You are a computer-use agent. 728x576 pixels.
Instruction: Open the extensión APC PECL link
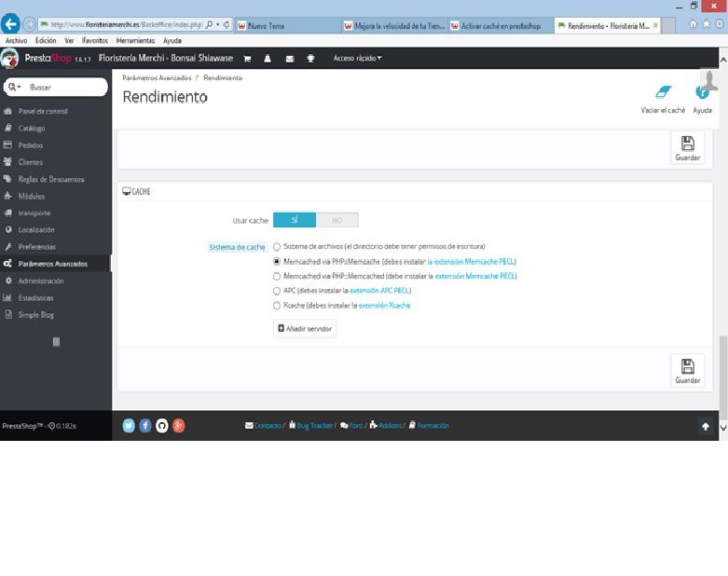point(379,291)
